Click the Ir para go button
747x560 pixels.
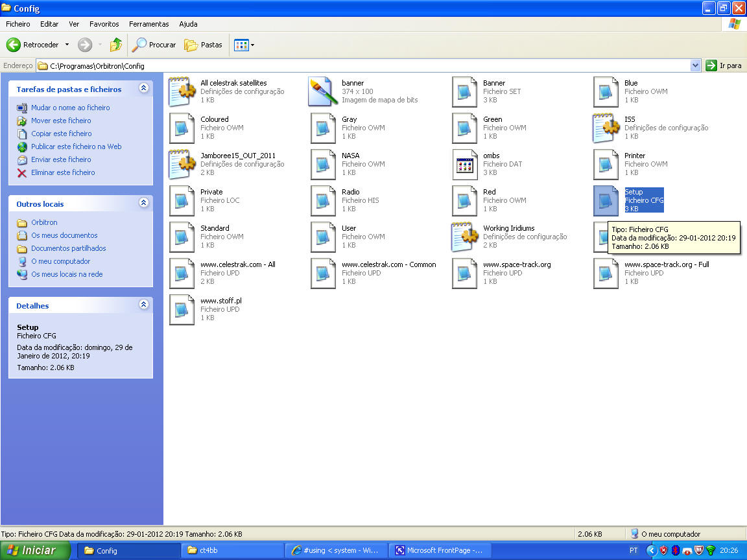pyautogui.click(x=724, y=65)
